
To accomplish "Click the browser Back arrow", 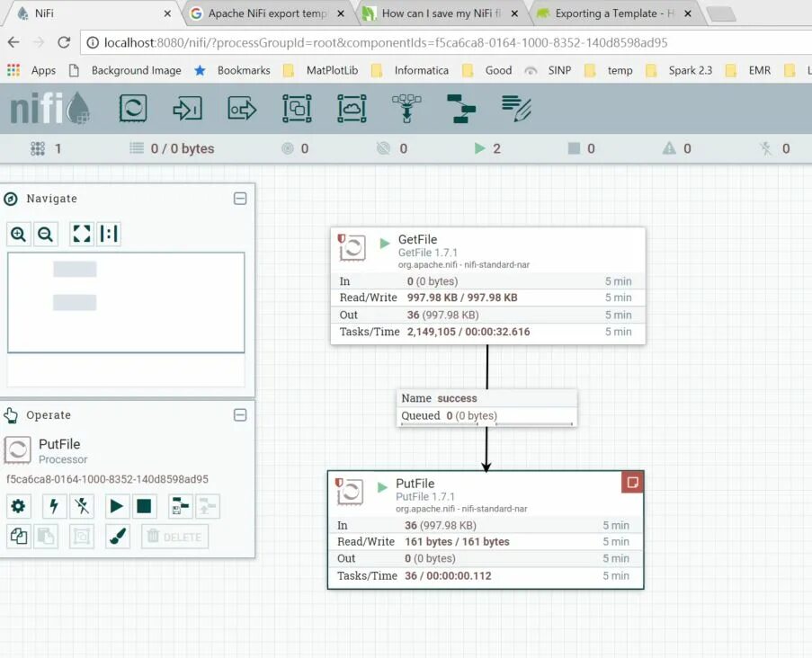I will [x=14, y=42].
